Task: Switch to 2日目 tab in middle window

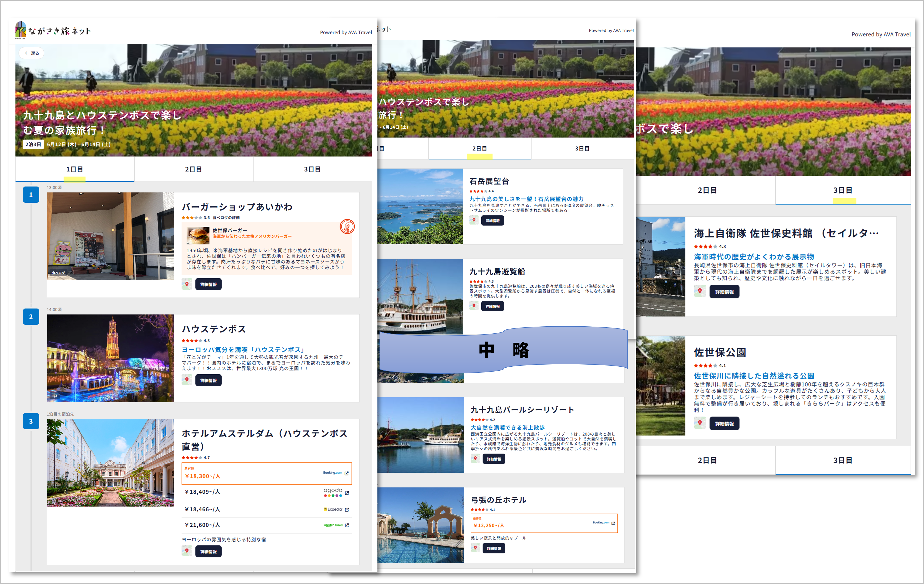Action: (480, 148)
